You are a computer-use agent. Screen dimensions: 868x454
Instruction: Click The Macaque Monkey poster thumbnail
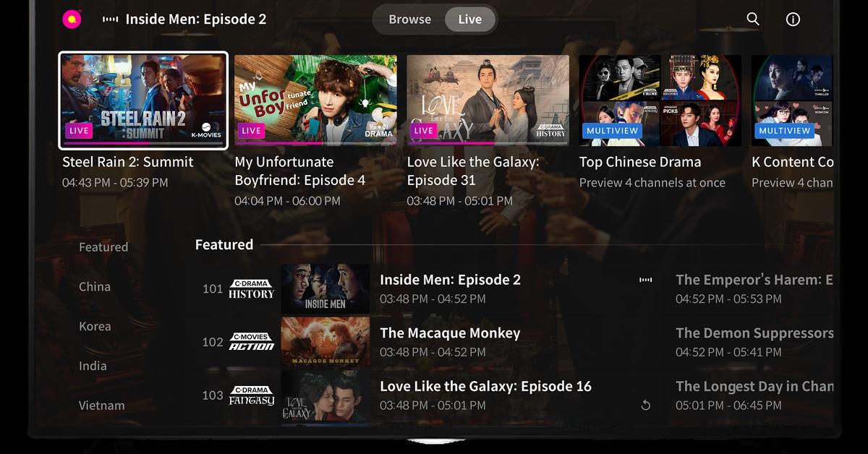click(x=325, y=342)
